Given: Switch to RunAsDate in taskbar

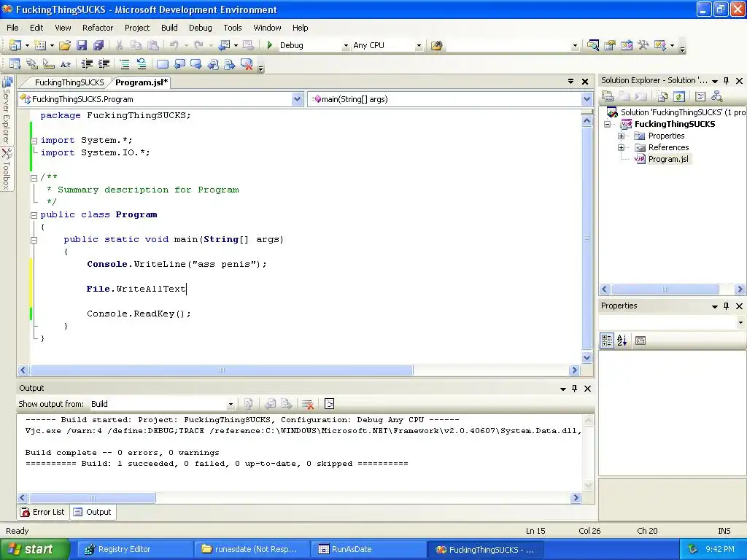Looking at the screenshot, I should pos(369,550).
